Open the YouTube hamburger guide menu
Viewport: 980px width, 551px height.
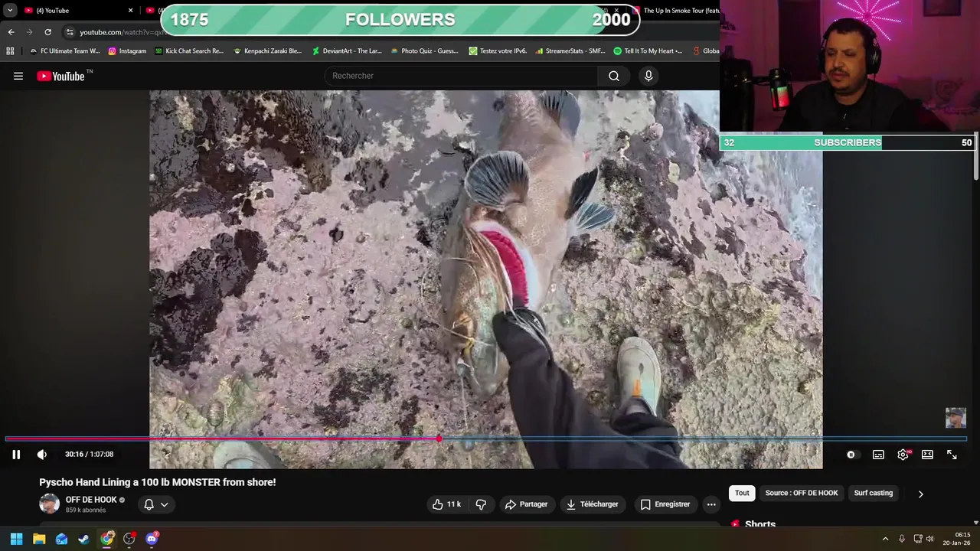coord(18,76)
